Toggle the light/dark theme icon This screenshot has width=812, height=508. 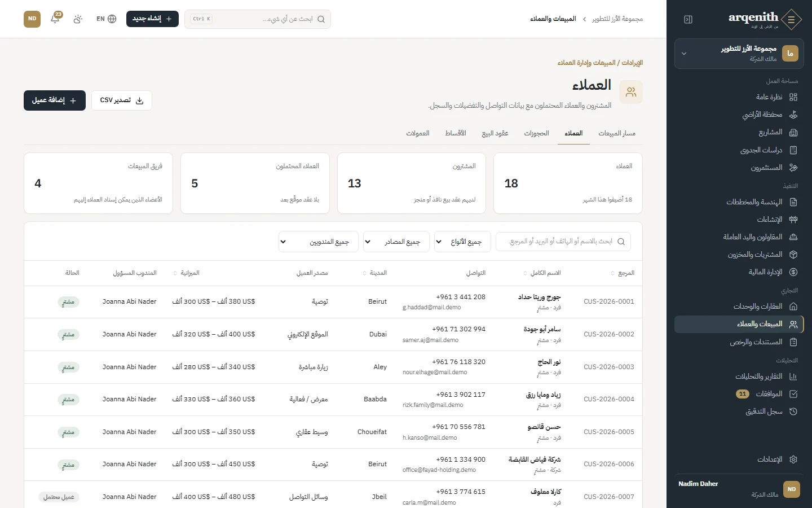coord(78,19)
